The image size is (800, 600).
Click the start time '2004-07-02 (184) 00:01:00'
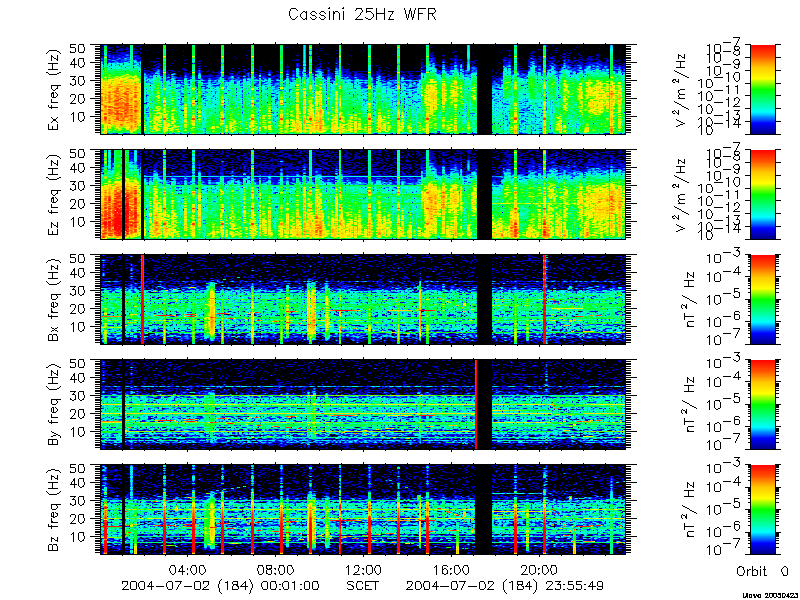220,586
